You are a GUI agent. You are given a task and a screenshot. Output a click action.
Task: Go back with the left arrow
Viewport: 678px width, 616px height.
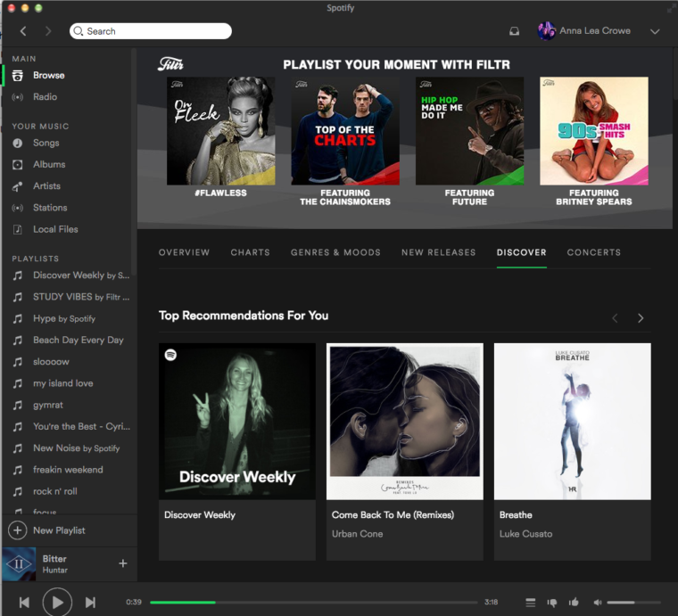(23, 31)
